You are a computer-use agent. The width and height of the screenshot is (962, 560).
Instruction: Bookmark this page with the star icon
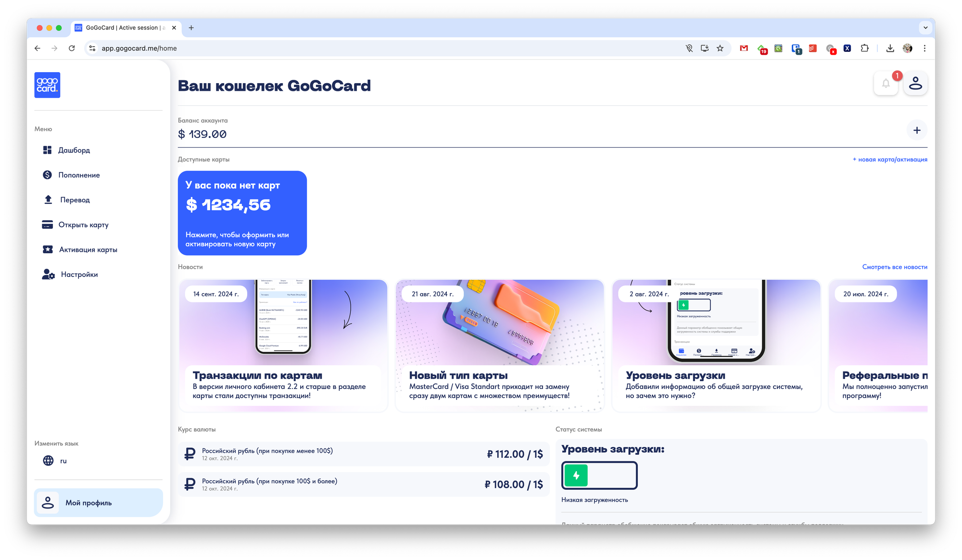click(x=720, y=48)
